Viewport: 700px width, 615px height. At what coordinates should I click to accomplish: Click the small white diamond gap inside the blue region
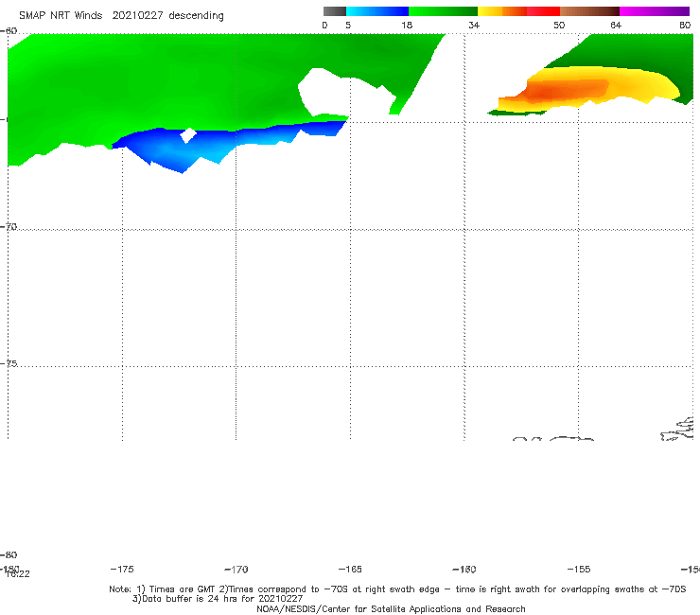pyautogui.click(x=188, y=135)
